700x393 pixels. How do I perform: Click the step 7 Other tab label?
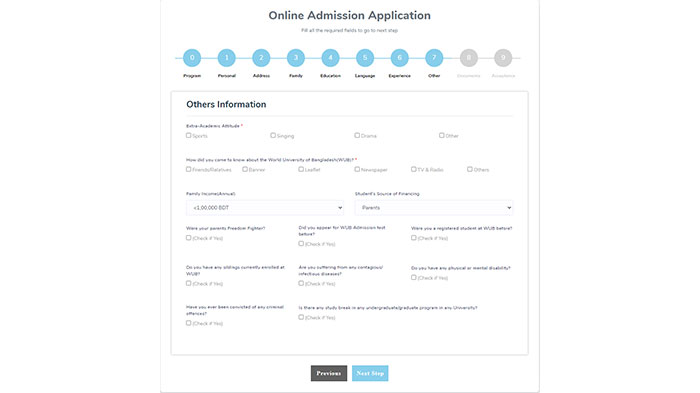[434, 76]
